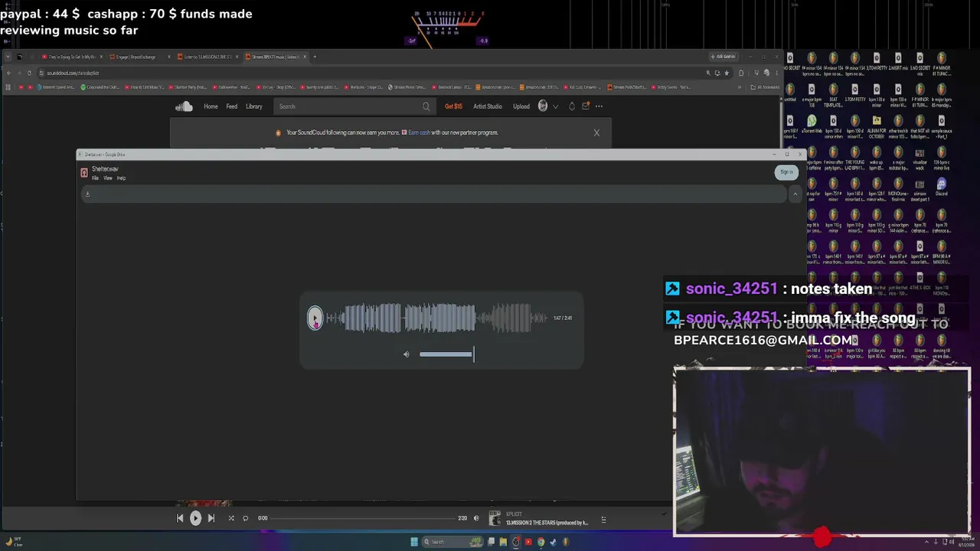Open the File menu in Drive viewer
This screenshot has height=551, width=980.
point(95,178)
